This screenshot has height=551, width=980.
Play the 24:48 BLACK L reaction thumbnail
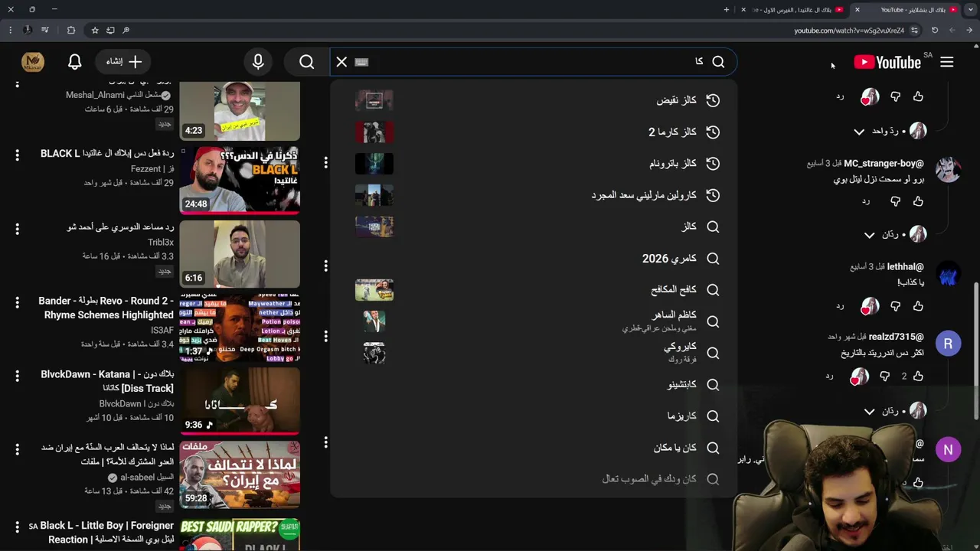240,181
